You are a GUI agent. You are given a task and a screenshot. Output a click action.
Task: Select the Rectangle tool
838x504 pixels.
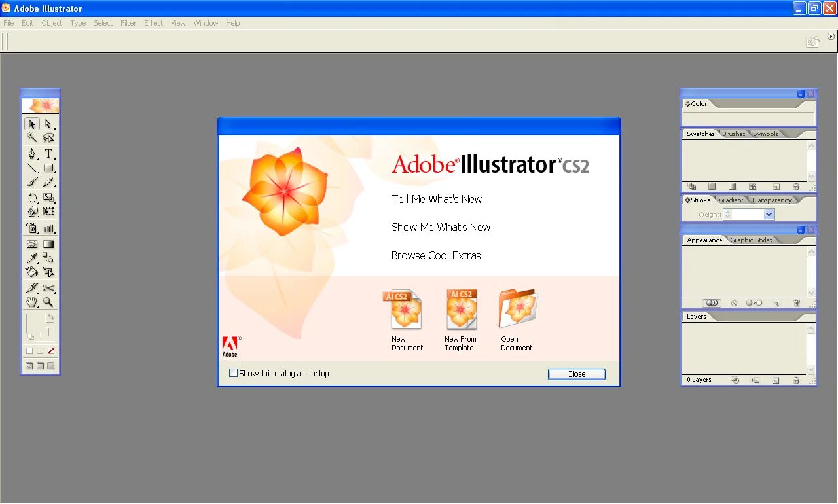(x=48, y=168)
